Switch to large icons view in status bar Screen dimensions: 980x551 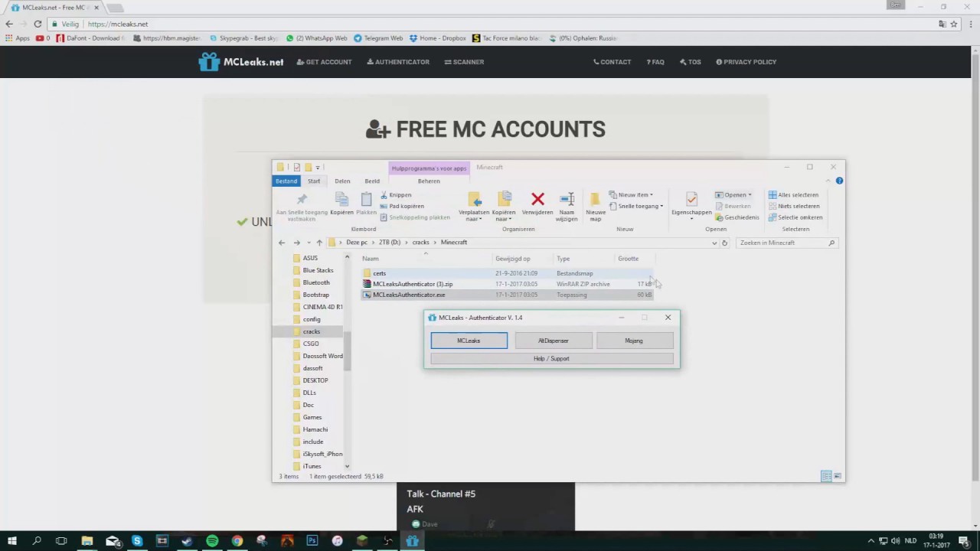[x=838, y=476]
